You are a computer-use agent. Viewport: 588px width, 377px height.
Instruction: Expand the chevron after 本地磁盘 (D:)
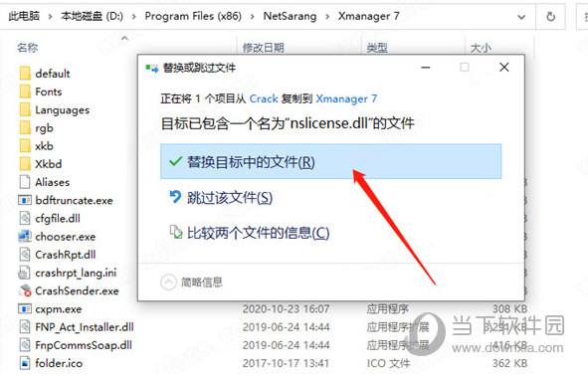pos(133,17)
